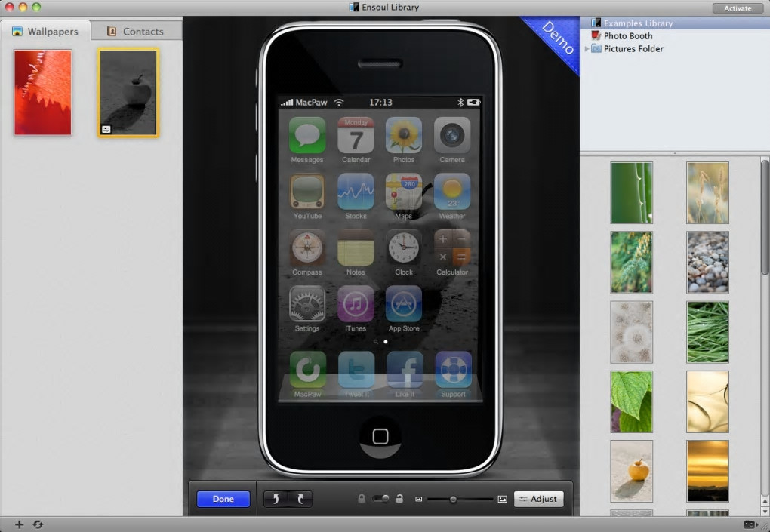
Task: Expand the Pictures Folder tree item
Action: click(587, 48)
